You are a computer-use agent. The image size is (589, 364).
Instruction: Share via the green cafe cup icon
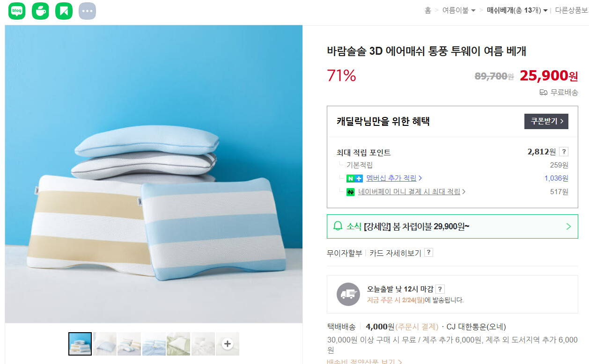40,11
